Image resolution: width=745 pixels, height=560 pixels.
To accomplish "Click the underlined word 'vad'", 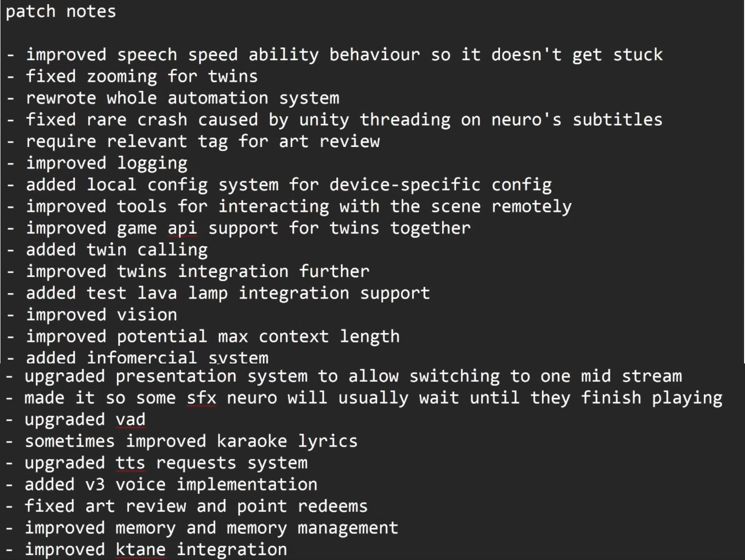I will pyautogui.click(x=130, y=420).
